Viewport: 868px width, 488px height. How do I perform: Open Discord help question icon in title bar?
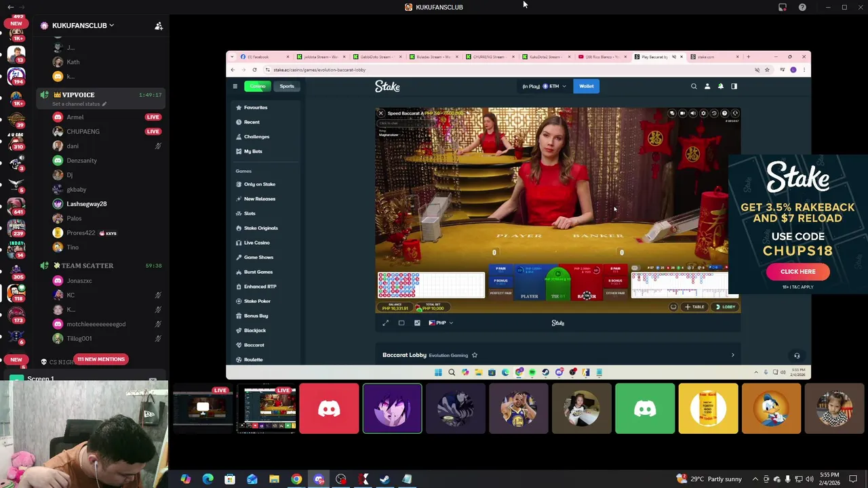tap(802, 7)
